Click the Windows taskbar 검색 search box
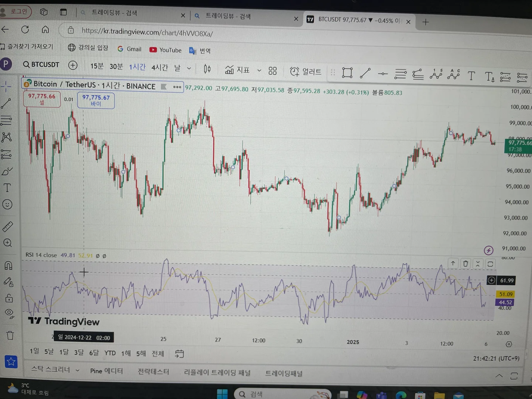This screenshot has height=399, width=532. (x=283, y=394)
